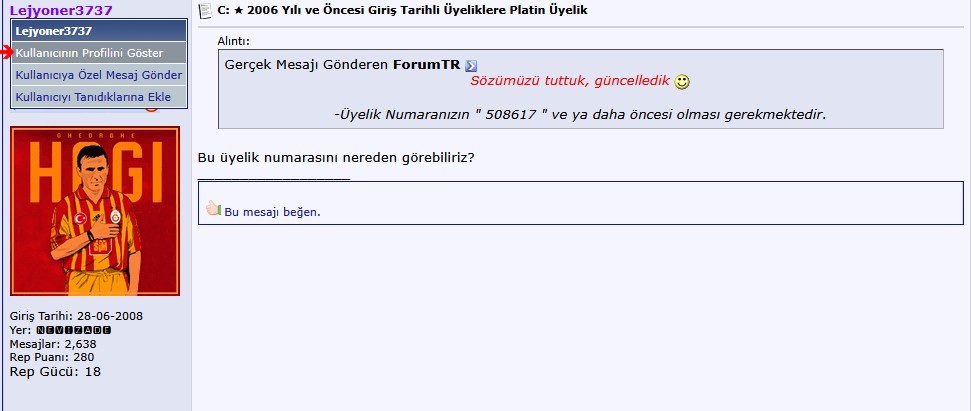
Task: Open the purple Lejyoner3737 username dropdown
Action: (x=61, y=10)
